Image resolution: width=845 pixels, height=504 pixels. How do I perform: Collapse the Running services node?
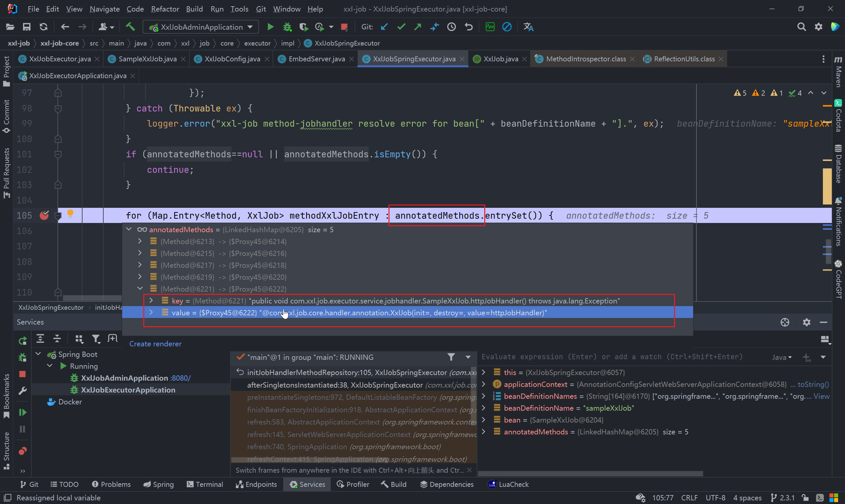click(50, 366)
